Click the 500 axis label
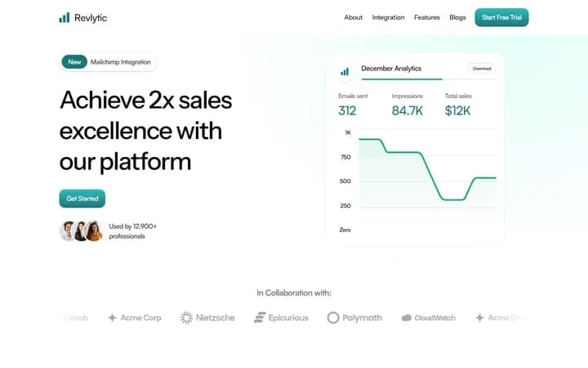The height and width of the screenshot is (368, 588). click(345, 181)
